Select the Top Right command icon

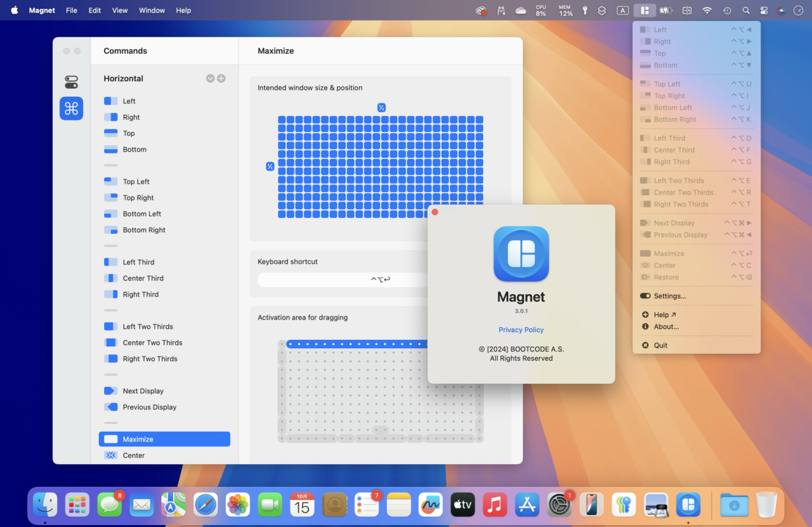(x=111, y=198)
